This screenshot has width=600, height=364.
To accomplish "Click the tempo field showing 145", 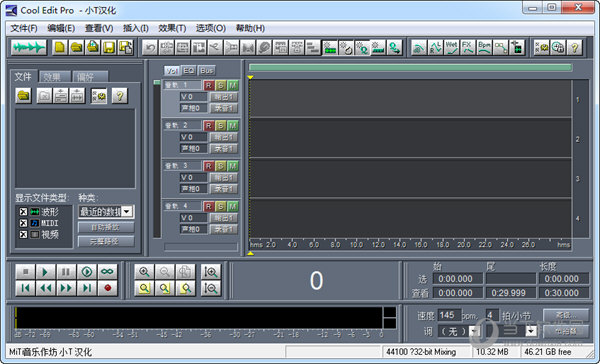I will 449,315.
